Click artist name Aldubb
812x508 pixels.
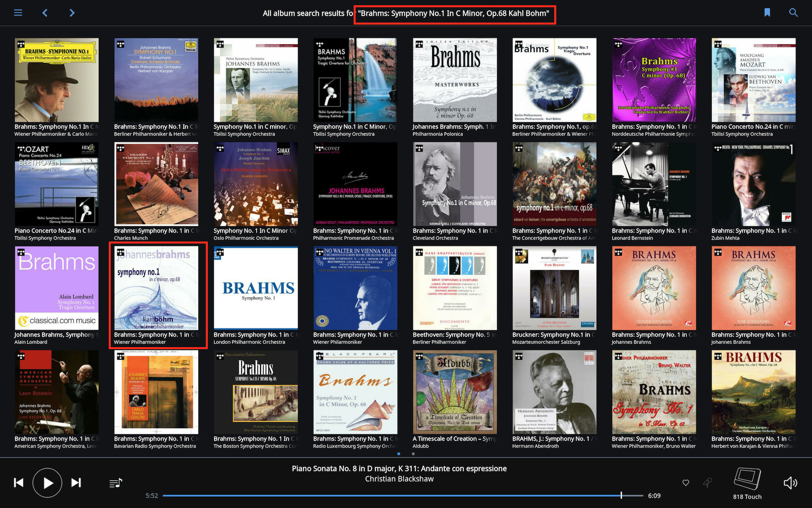[x=420, y=446]
